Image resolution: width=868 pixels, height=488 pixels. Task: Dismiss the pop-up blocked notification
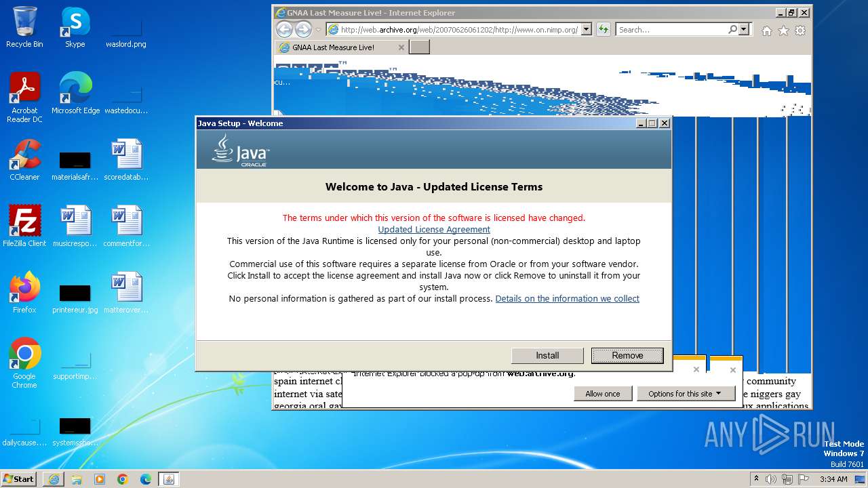tap(732, 370)
